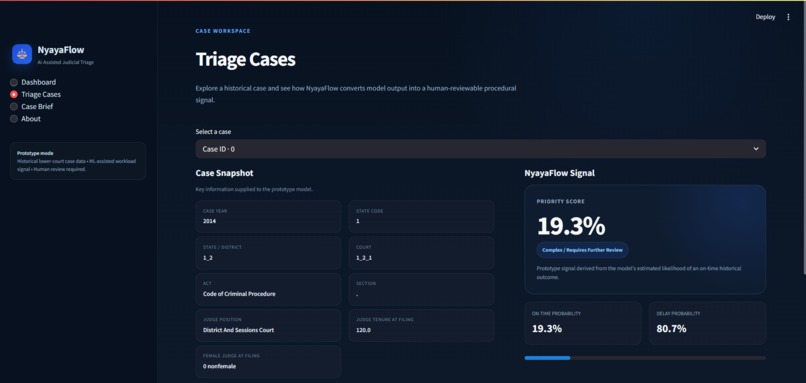Click the Judge Tenure 120.0 value

pyautogui.click(x=363, y=330)
